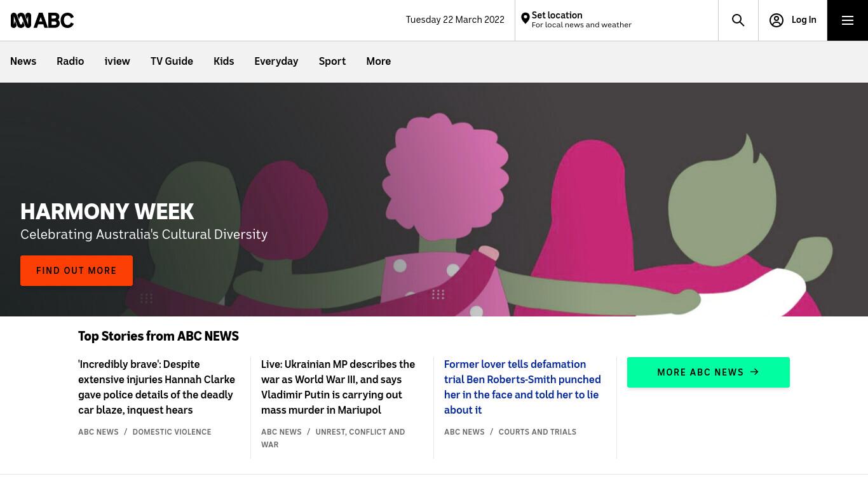Open Domestic Violence topic tag
The width and height of the screenshot is (868, 488).
(172, 432)
